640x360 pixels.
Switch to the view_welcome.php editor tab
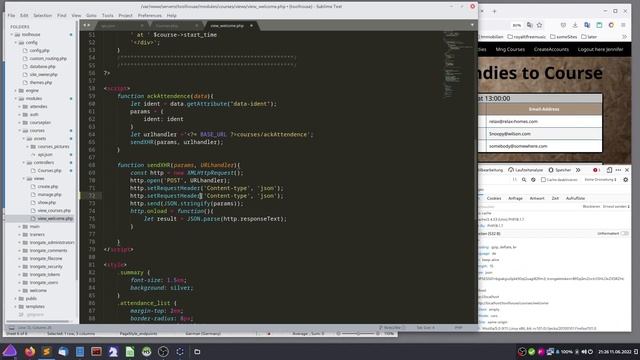pos(227,26)
